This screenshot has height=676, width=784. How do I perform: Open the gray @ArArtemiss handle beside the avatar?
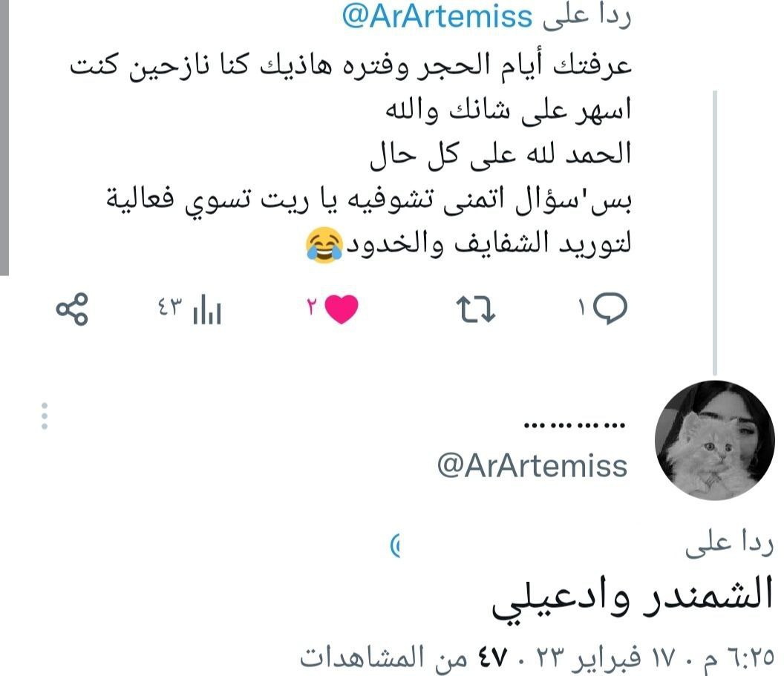pyautogui.click(x=532, y=466)
